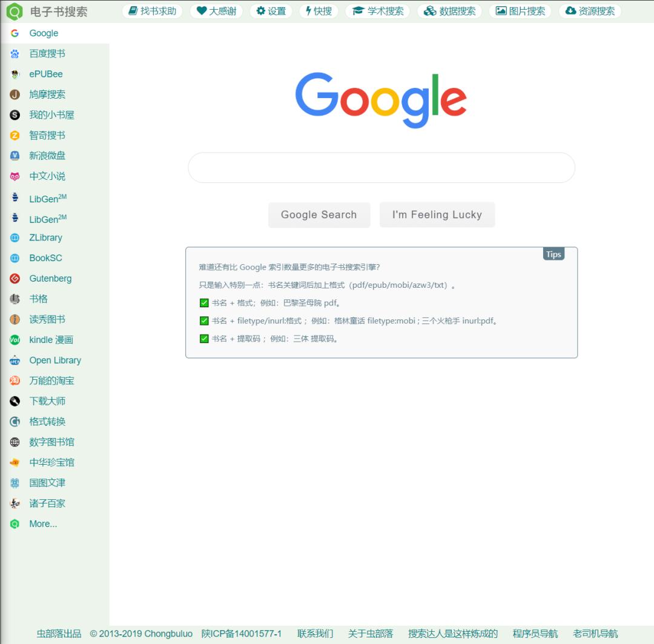Open the 找书求助 menu
Image resolution: width=654 pixels, height=644 pixels.
tap(152, 11)
